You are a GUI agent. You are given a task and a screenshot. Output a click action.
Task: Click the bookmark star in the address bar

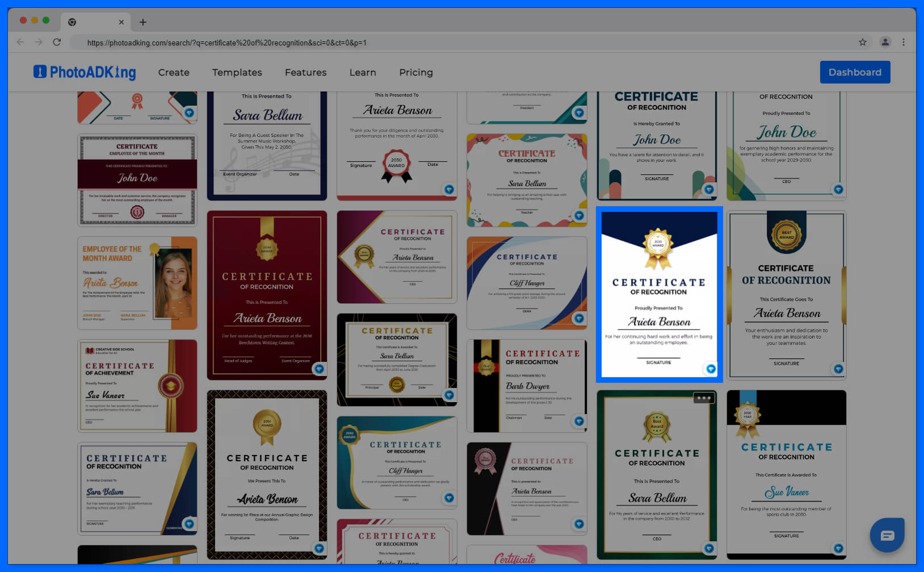(863, 42)
